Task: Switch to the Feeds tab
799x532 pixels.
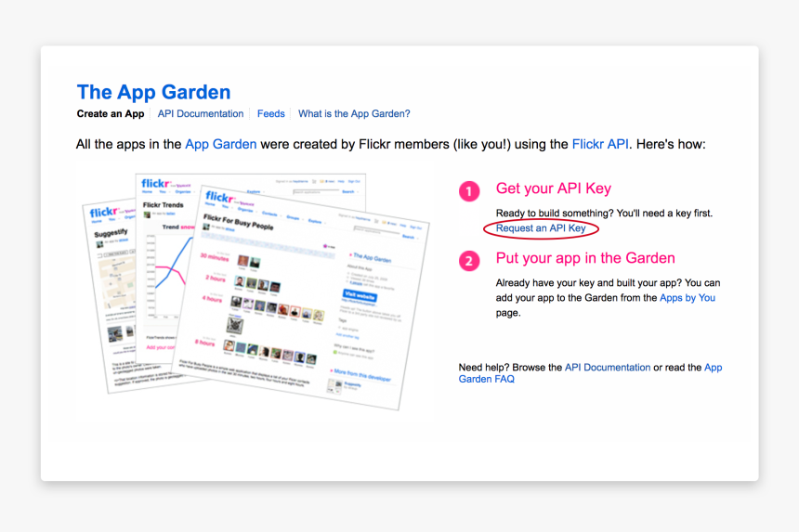Action: pyautogui.click(x=271, y=114)
